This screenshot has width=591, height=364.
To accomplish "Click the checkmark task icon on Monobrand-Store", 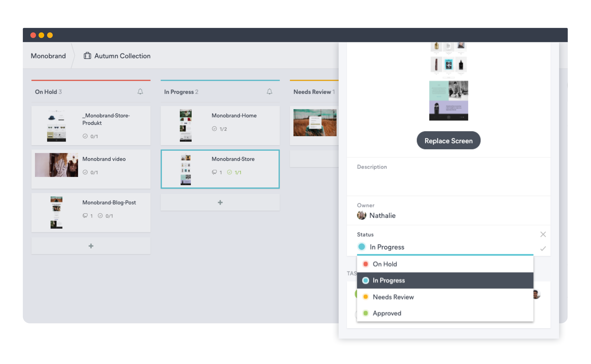I will tap(230, 172).
